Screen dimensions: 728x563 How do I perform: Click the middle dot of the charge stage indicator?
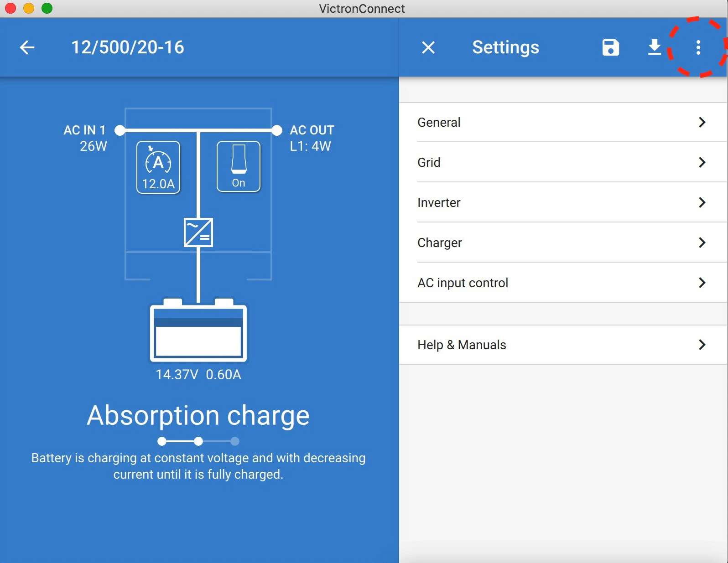[198, 441]
